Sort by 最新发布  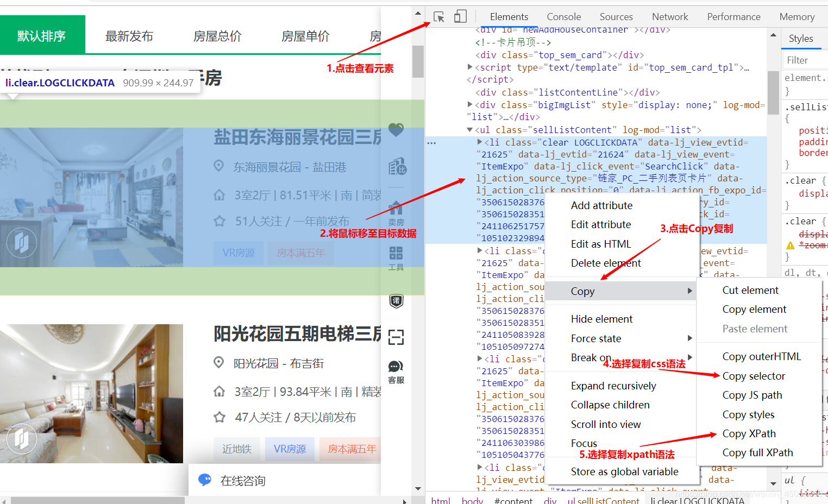pyautogui.click(x=129, y=36)
